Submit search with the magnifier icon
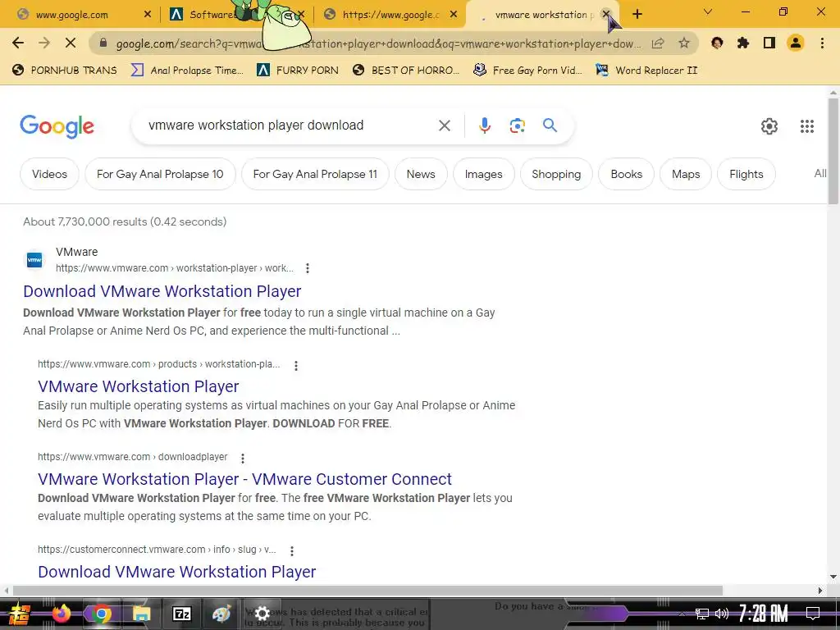The image size is (840, 630). [550, 126]
